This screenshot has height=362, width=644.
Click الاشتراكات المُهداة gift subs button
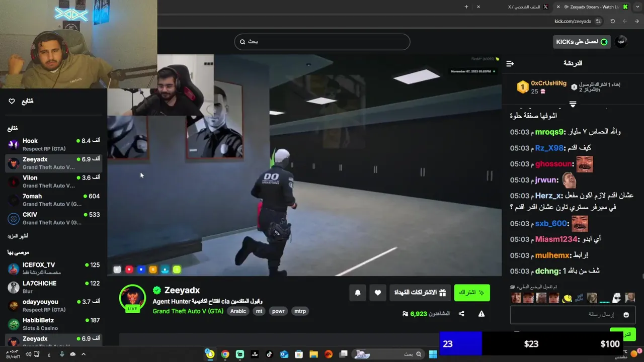(420, 293)
